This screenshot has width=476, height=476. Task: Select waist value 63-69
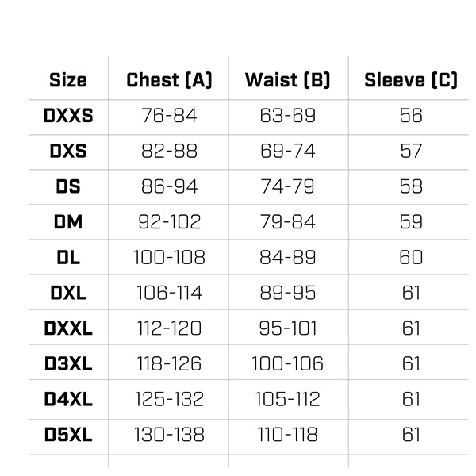287,116
